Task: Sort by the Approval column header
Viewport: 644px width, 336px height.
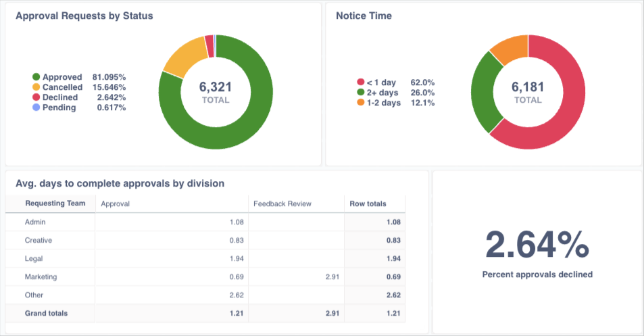Action: [x=115, y=203]
